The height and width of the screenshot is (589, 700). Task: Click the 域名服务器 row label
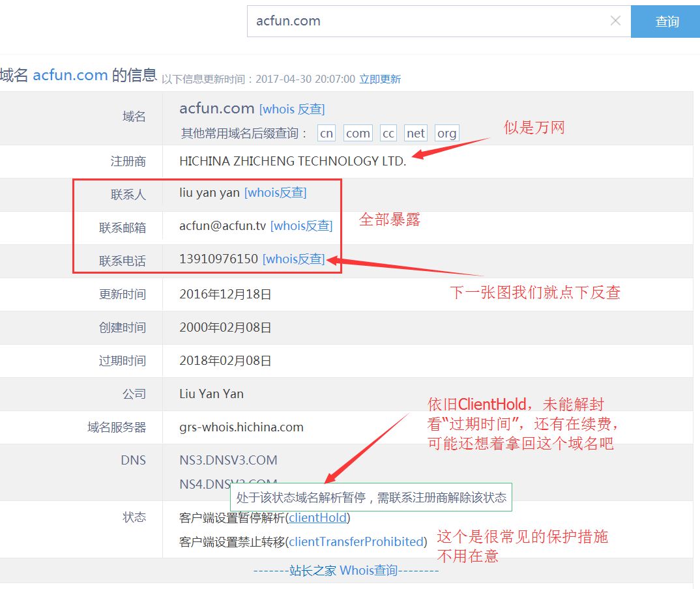coord(117,427)
